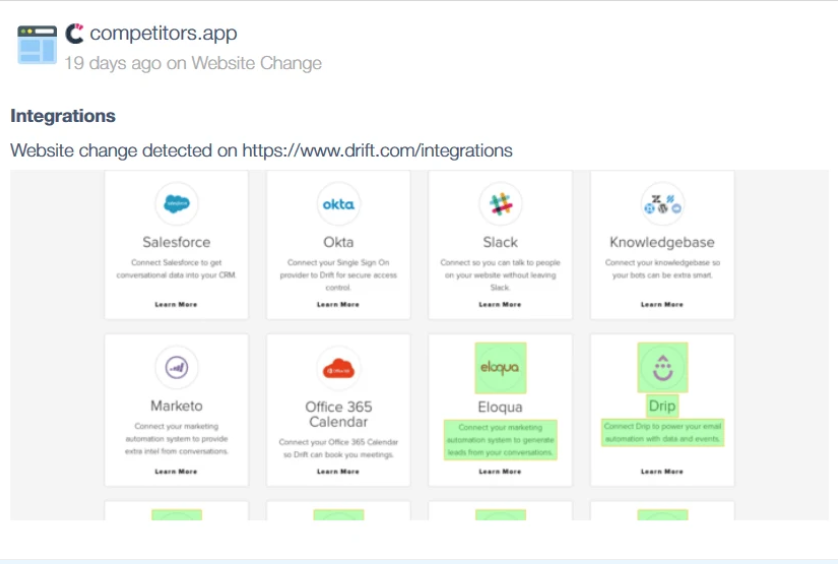
Task: Click the Office 365 Calendar cloud logo
Action: 338,368
